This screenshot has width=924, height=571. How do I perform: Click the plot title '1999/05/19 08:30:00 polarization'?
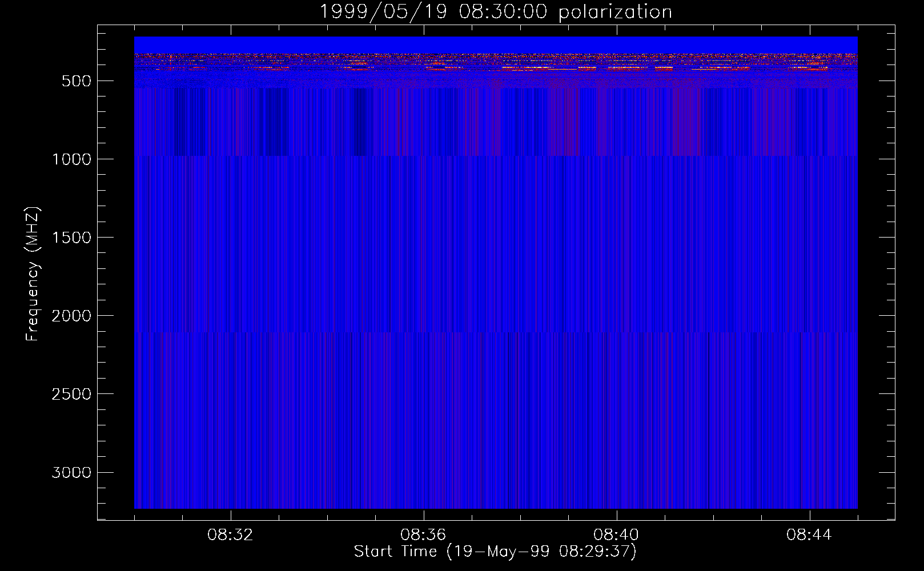click(x=495, y=12)
